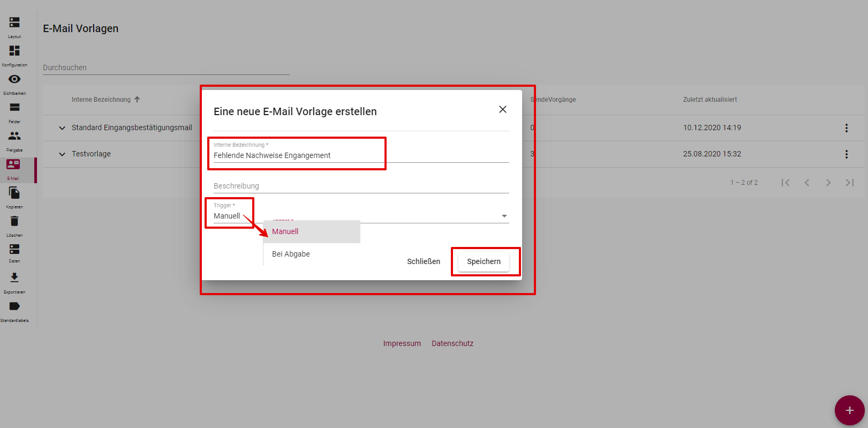Open the Konfiguration sidebar item
The width and height of the screenshot is (868, 428).
pos(14,56)
